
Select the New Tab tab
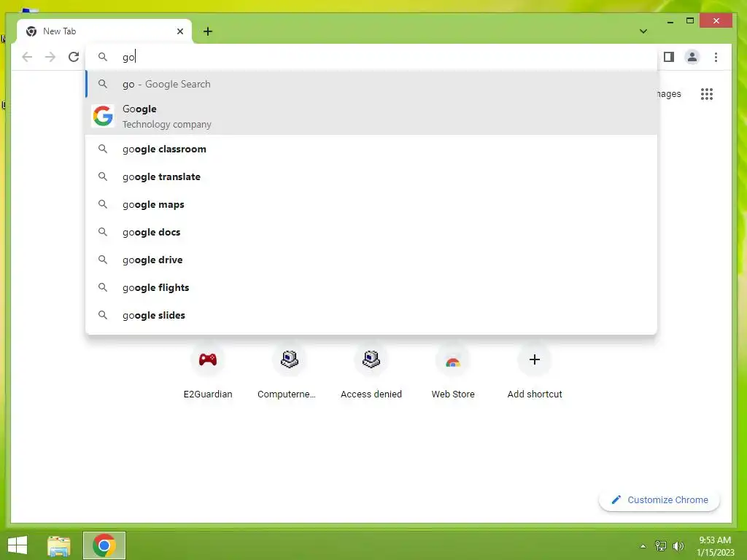pyautogui.click(x=104, y=31)
